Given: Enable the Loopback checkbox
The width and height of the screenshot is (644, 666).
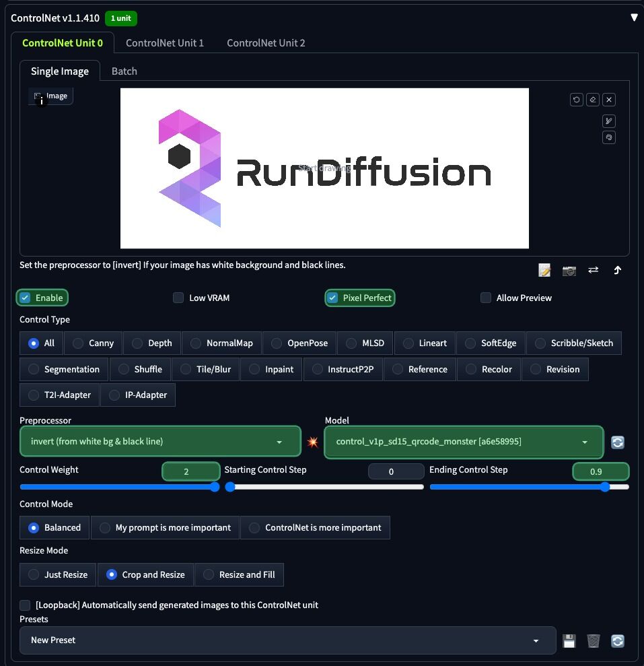Looking at the screenshot, I should (x=25, y=605).
